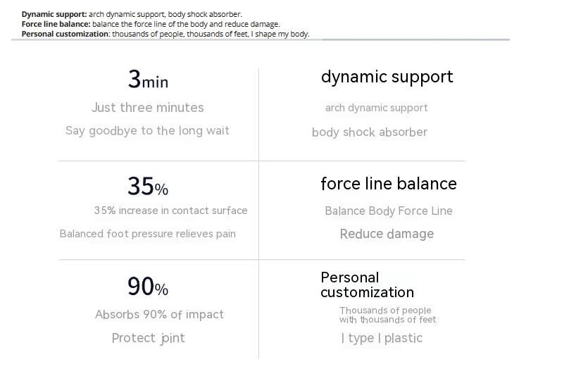
Task: Click the bold 'Dynamic support:' label at top
Action: (54, 14)
